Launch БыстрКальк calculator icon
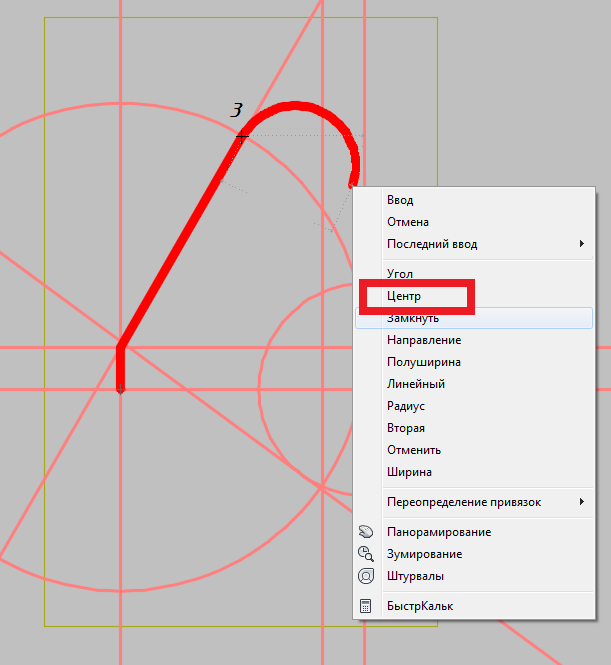The height and width of the screenshot is (665, 611). pyautogui.click(x=366, y=605)
